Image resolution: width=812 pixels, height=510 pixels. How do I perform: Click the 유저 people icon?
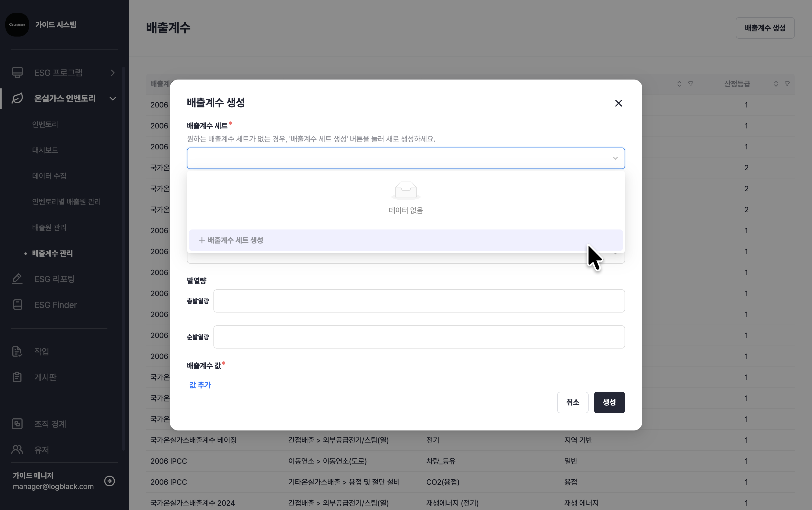point(17,450)
